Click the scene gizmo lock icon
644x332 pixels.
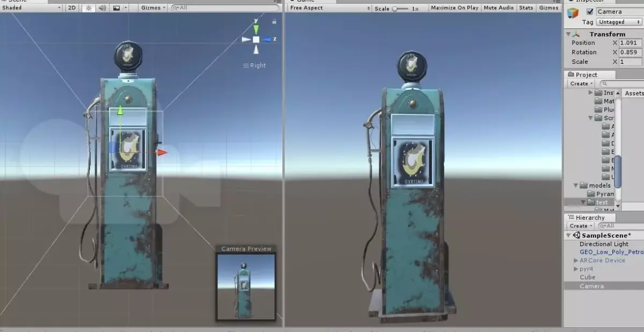point(274,21)
